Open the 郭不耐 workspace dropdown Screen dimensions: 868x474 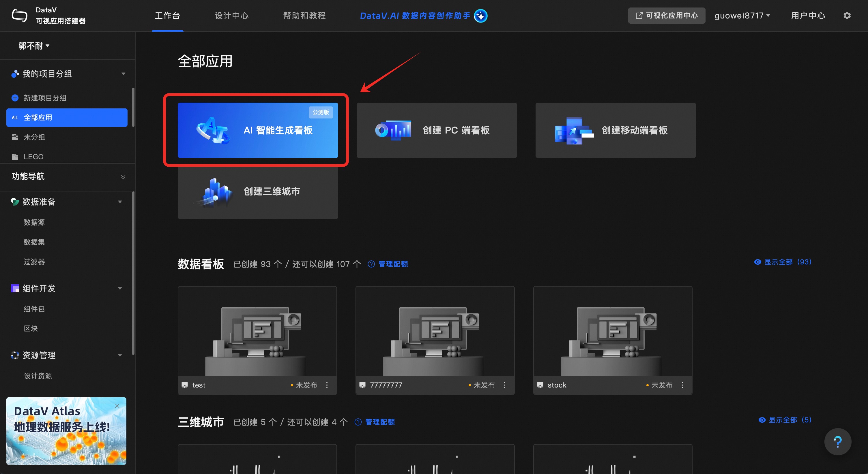[x=34, y=46]
